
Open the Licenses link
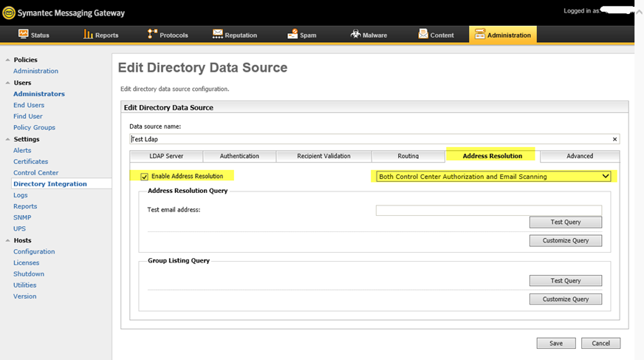tap(27, 263)
